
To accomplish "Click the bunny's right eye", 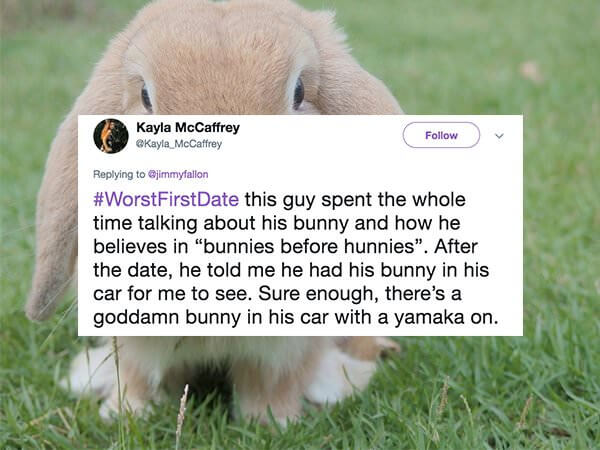I will (x=298, y=93).
